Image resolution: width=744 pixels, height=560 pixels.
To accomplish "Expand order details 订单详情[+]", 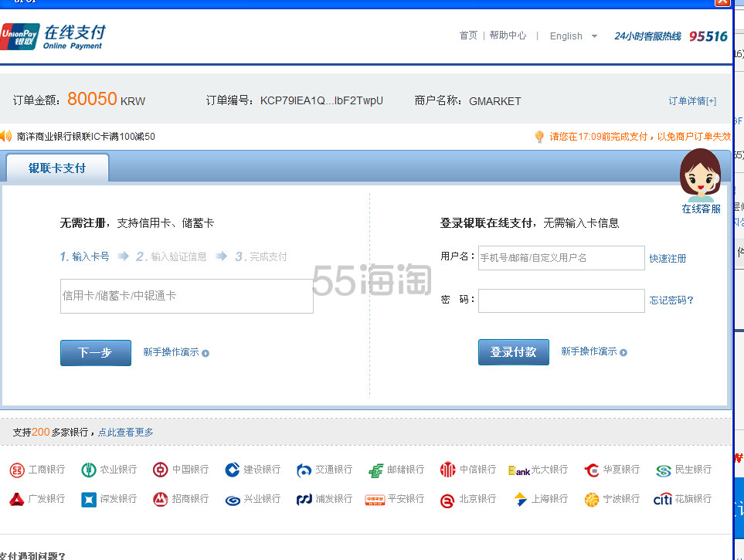I will click(x=692, y=101).
